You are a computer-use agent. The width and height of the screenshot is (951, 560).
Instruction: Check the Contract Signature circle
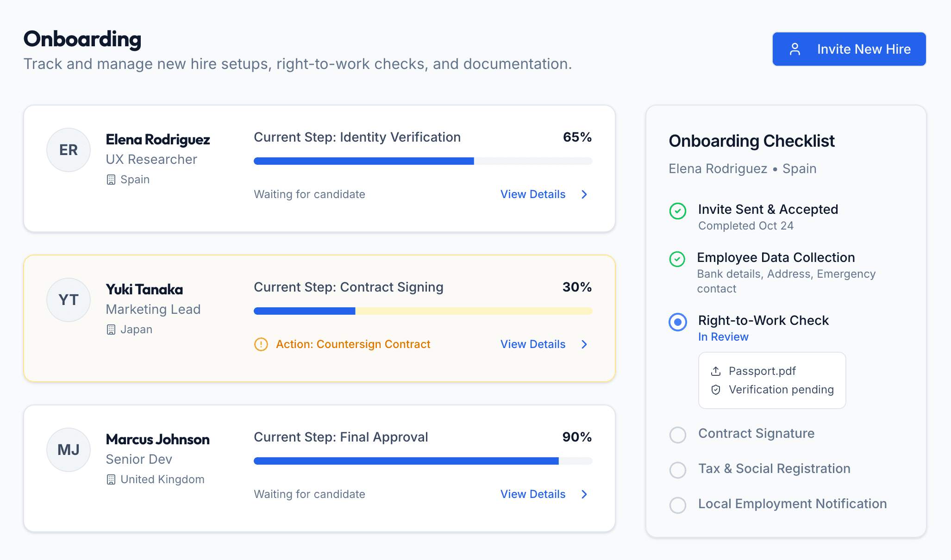(677, 435)
